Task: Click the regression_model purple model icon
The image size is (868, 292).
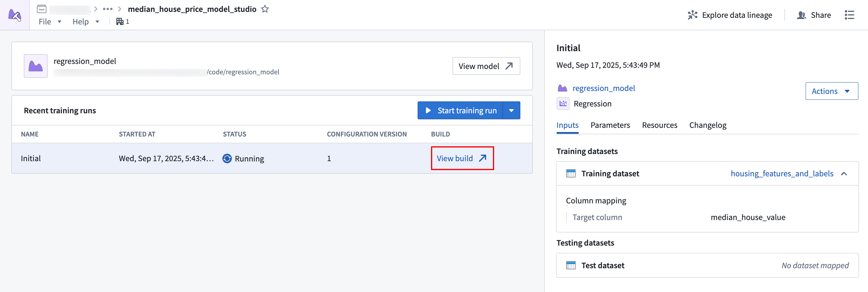Action: tap(36, 66)
